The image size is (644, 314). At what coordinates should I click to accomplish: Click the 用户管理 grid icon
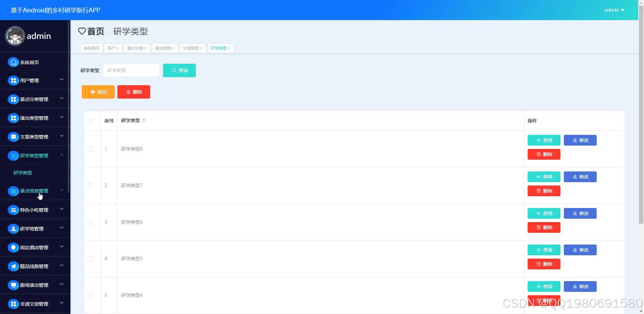click(13, 81)
